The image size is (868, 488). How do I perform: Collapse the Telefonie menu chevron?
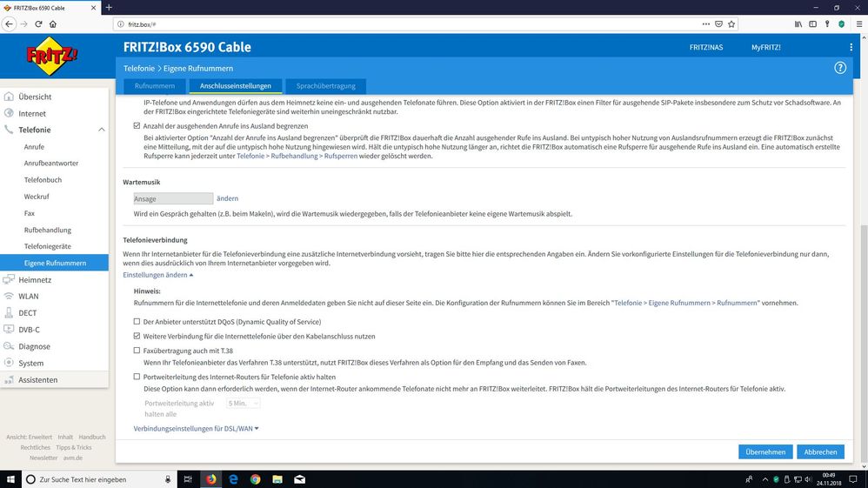[x=101, y=130]
